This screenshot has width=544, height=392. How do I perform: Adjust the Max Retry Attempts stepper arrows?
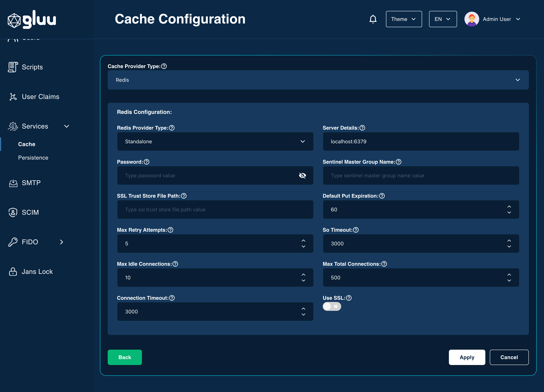(303, 244)
